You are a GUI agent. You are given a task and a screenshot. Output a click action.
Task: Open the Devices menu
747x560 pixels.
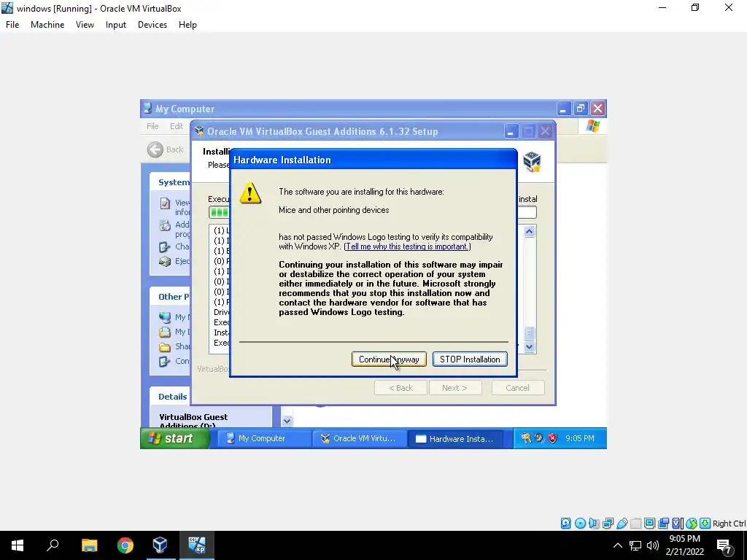pyautogui.click(x=152, y=25)
